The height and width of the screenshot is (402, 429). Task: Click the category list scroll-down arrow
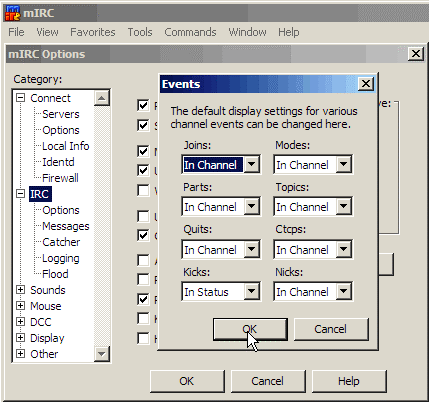(x=102, y=354)
